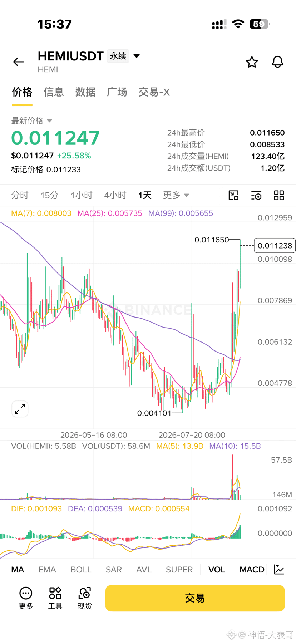Tap the 15:37 clock in status bar
The width and height of the screenshot is (296, 644).
coord(55,24)
